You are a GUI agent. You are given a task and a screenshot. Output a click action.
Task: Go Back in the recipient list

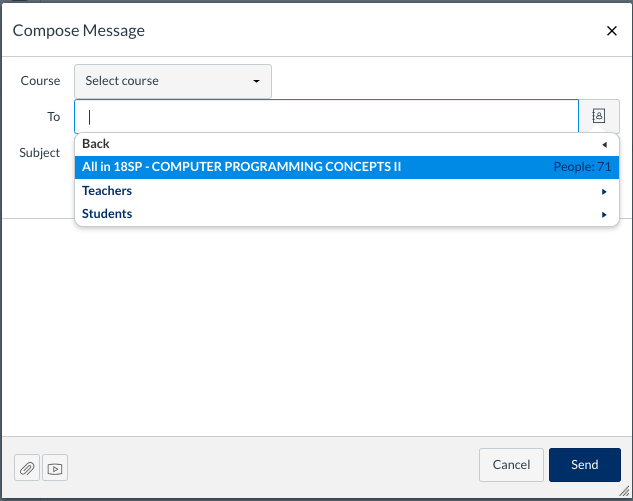[x=96, y=144]
